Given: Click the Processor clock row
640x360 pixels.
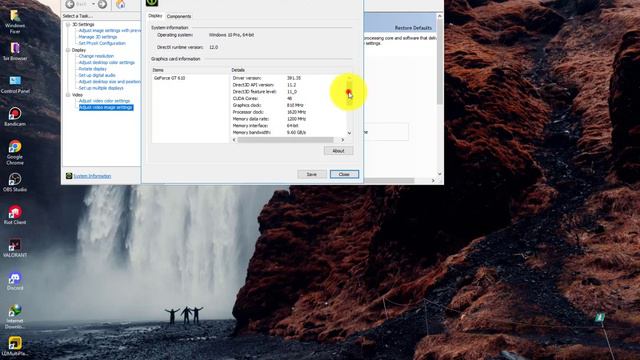Looking at the screenshot, I should click(x=289, y=112).
